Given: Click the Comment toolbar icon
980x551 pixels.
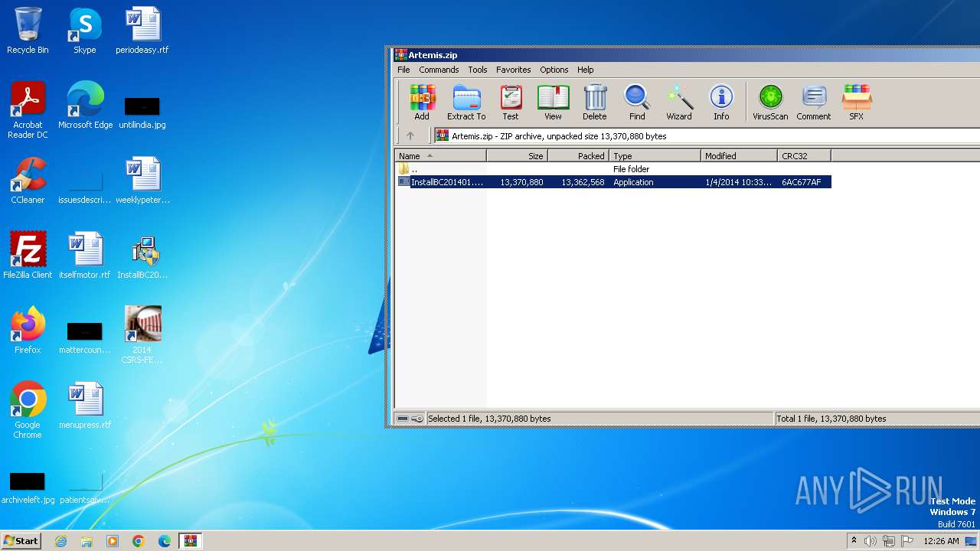Looking at the screenshot, I should (813, 103).
